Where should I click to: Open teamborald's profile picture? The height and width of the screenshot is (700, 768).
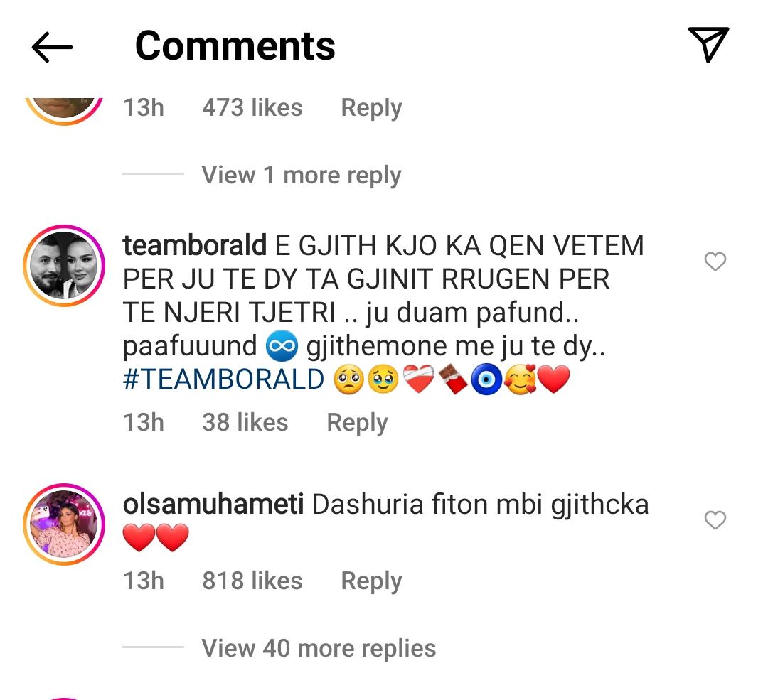tap(65, 265)
